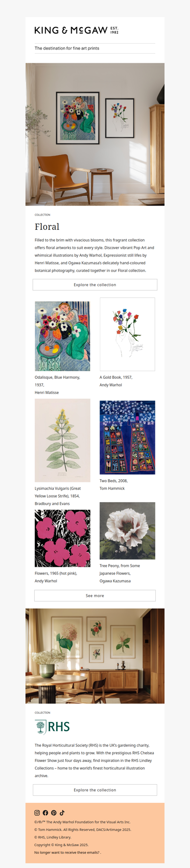
Task: Click the armchair room hero image
Action: click(95, 134)
